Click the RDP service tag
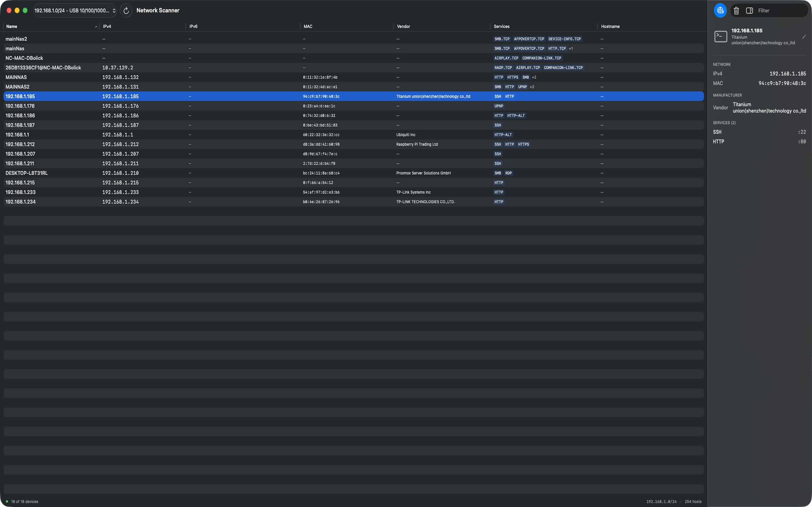The image size is (812, 507). click(x=508, y=173)
